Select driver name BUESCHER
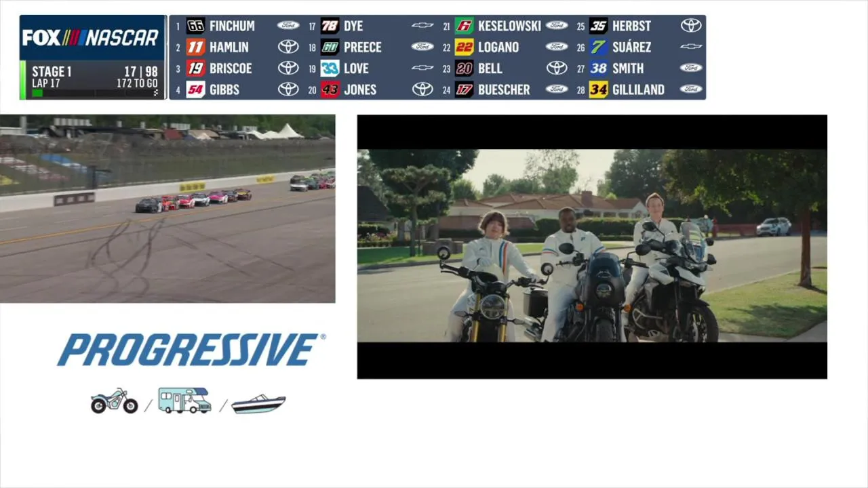The height and width of the screenshot is (488, 868). [504, 89]
